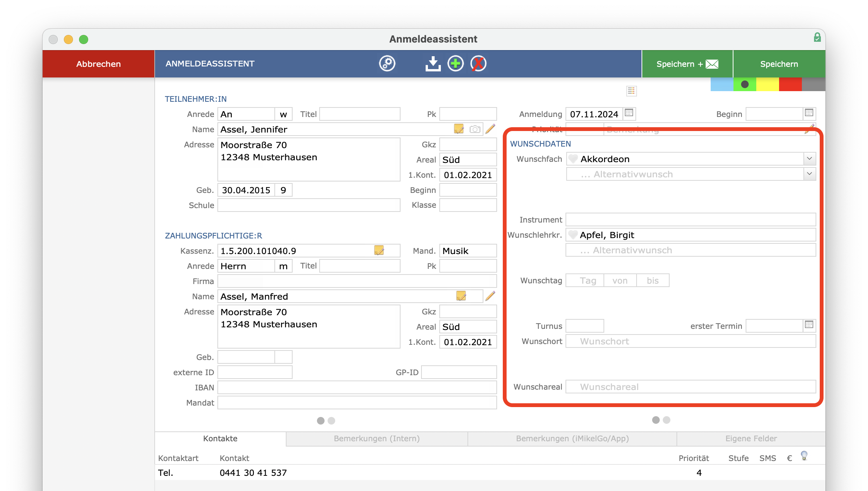868x491 pixels.
Task: Click note icon in Jennifer name field
Action: pos(459,129)
